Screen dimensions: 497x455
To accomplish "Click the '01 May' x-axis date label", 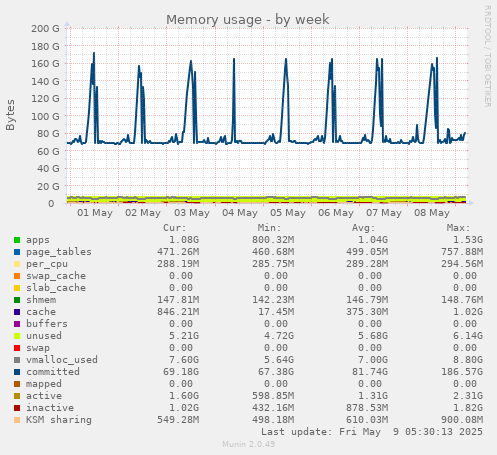I will pyautogui.click(x=95, y=213).
